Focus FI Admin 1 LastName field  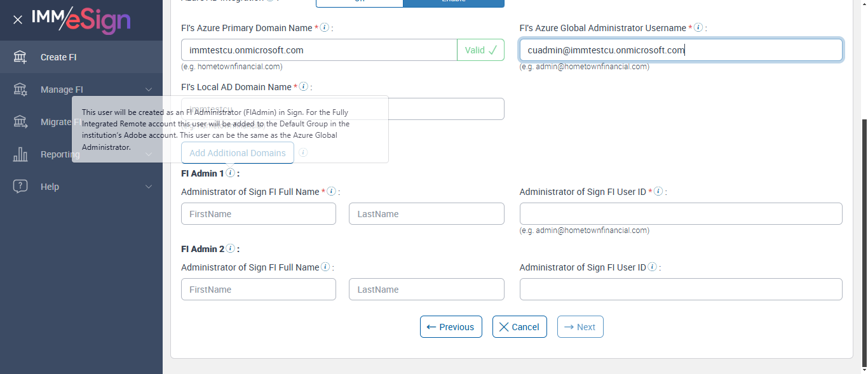[x=426, y=214]
